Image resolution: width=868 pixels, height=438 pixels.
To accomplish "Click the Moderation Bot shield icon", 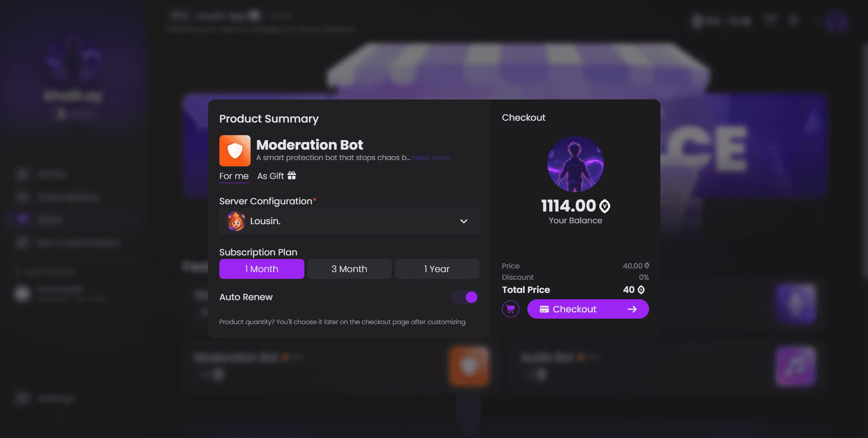I will pyautogui.click(x=235, y=151).
